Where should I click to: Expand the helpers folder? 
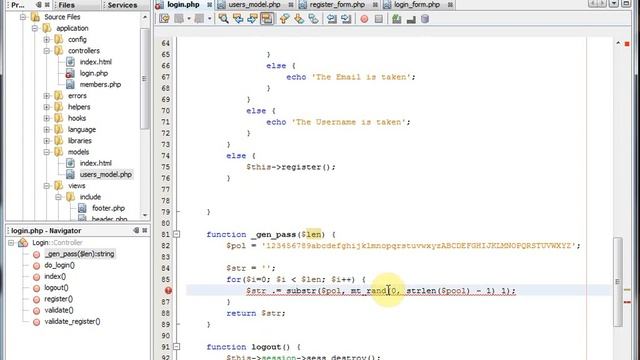(47, 107)
